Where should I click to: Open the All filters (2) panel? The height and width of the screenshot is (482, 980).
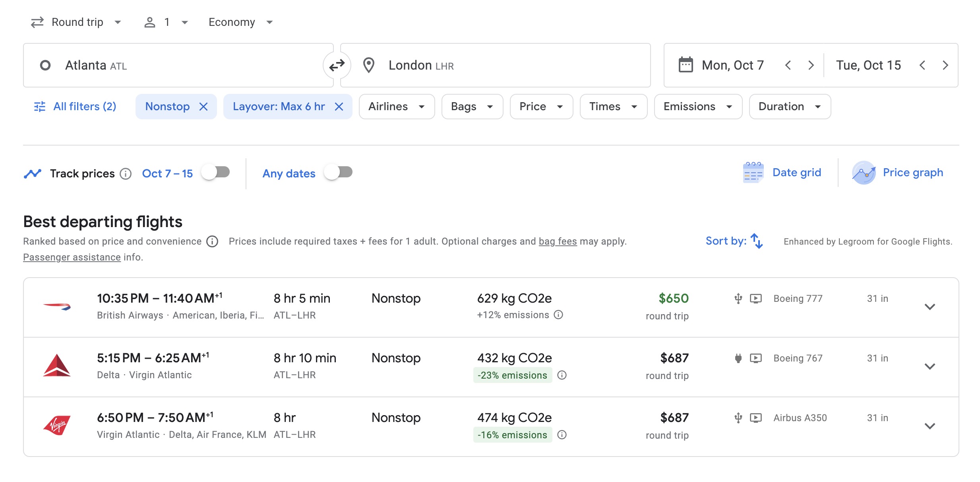[76, 107]
